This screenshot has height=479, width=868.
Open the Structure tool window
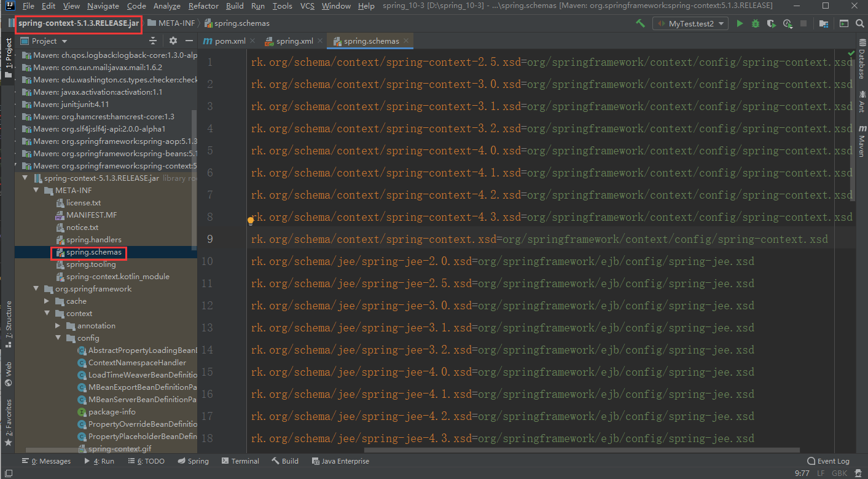tap(8, 323)
